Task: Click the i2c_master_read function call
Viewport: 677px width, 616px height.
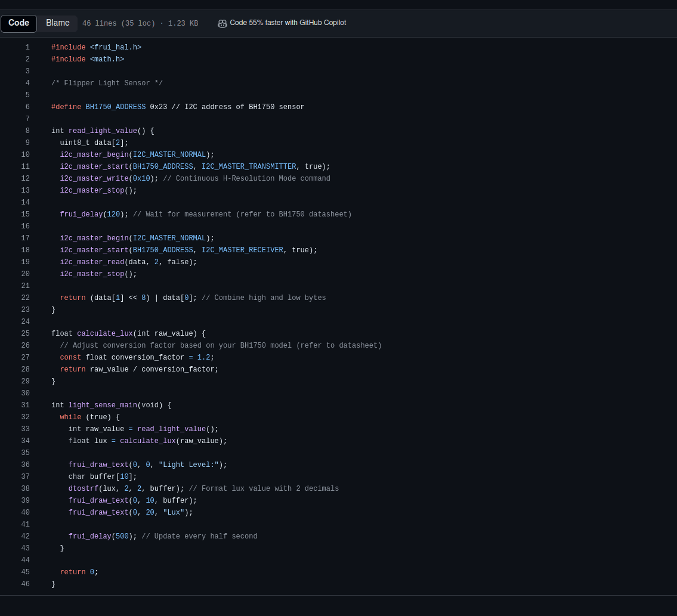Action: pos(92,262)
